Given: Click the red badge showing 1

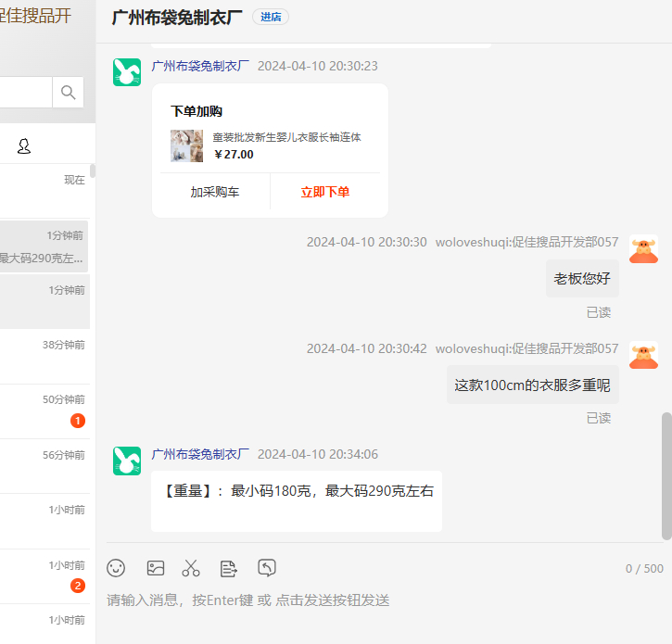Looking at the screenshot, I should 78,421.
